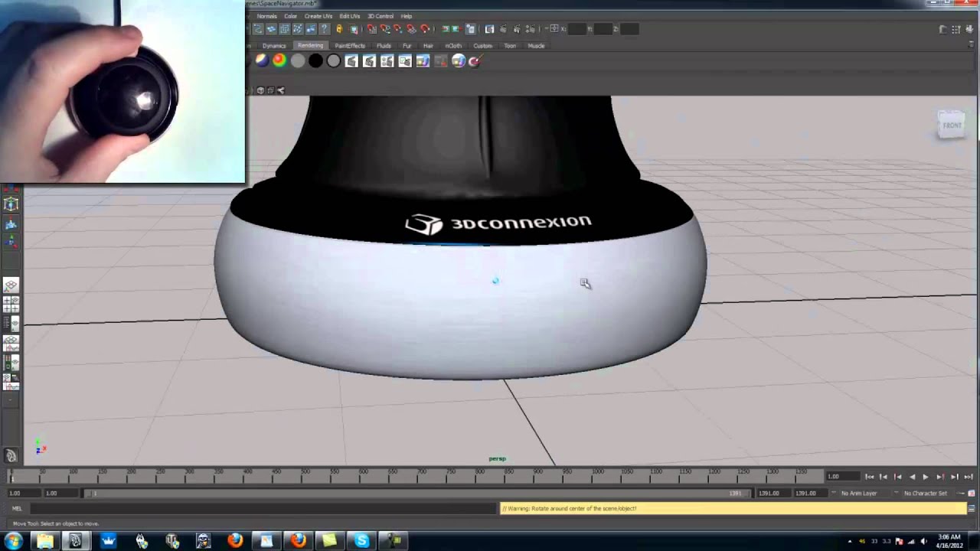Image resolution: width=980 pixels, height=551 pixels.
Task: Click the paint brush texture shelf icon
Action: (x=475, y=61)
